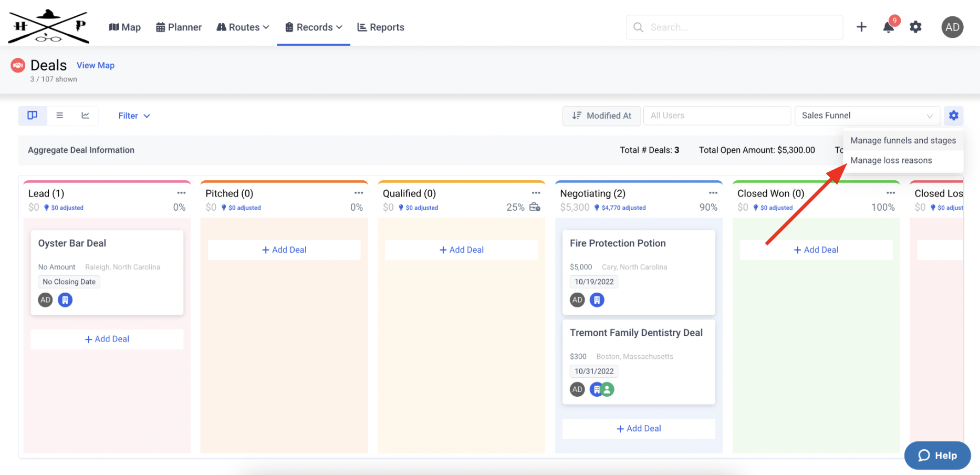This screenshot has width=980, height=475.
Task: Click AD avatar on Fire Protection Potion
Action: coord(577,300)
